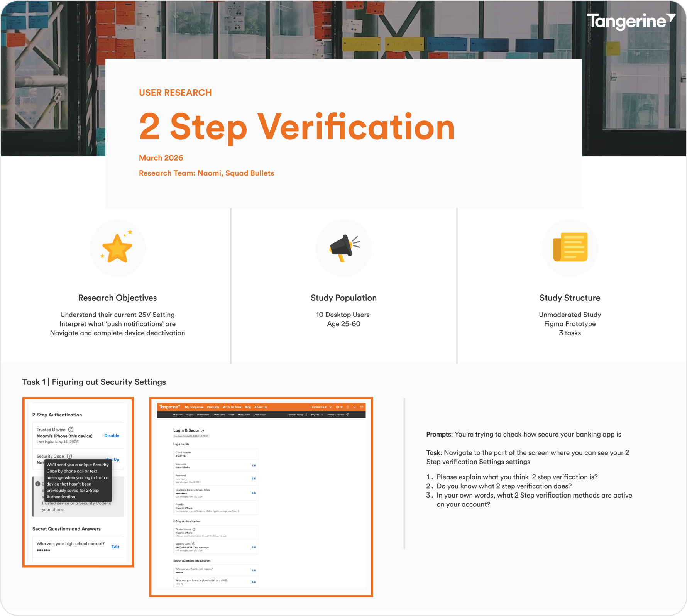The image size is (687, 616).
Task: Click the info icon in the grey notice box
Action: [38, 484]
